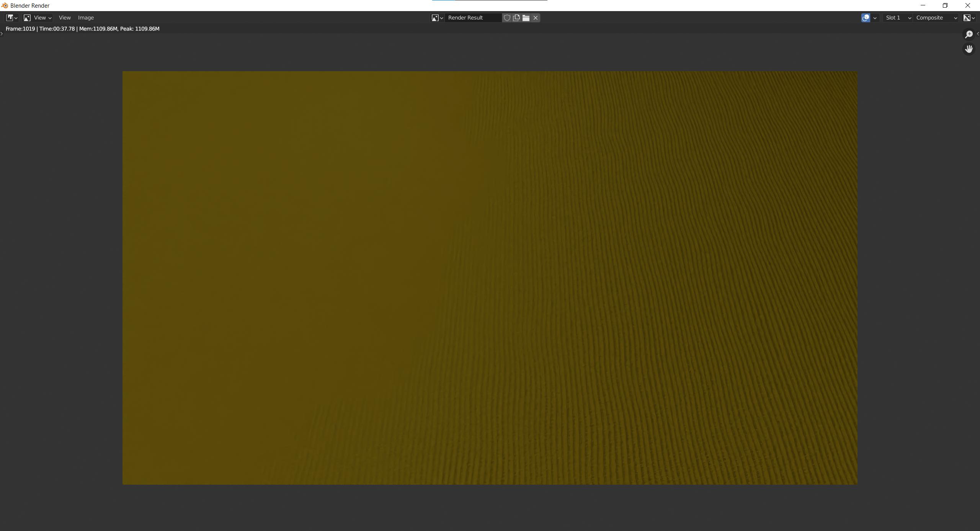Screen dimensions: 980x531
Task: Toggle fake user shield icon
Action: click(507, 18)
